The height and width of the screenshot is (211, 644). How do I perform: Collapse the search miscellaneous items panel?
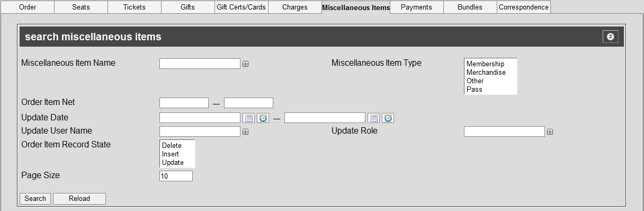[610, 37]
